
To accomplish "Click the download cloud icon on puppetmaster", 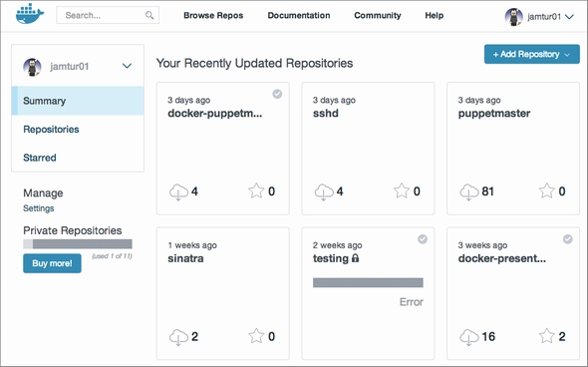I will [469, 191].
